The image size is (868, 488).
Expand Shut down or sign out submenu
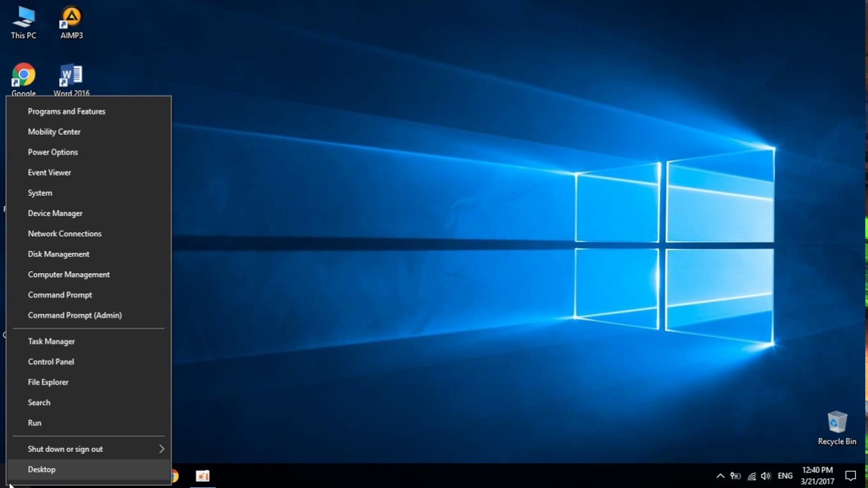tap(88, 449)
